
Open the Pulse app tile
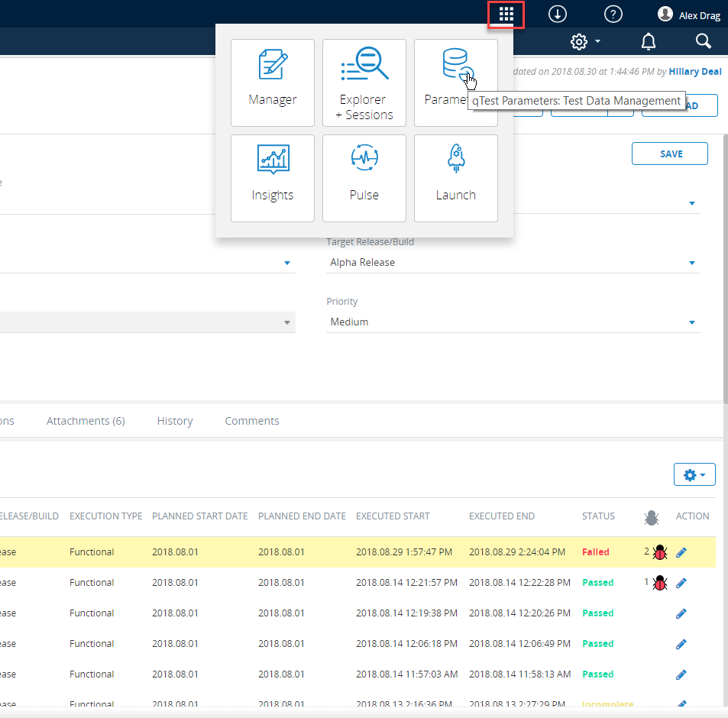click(364, 178)
